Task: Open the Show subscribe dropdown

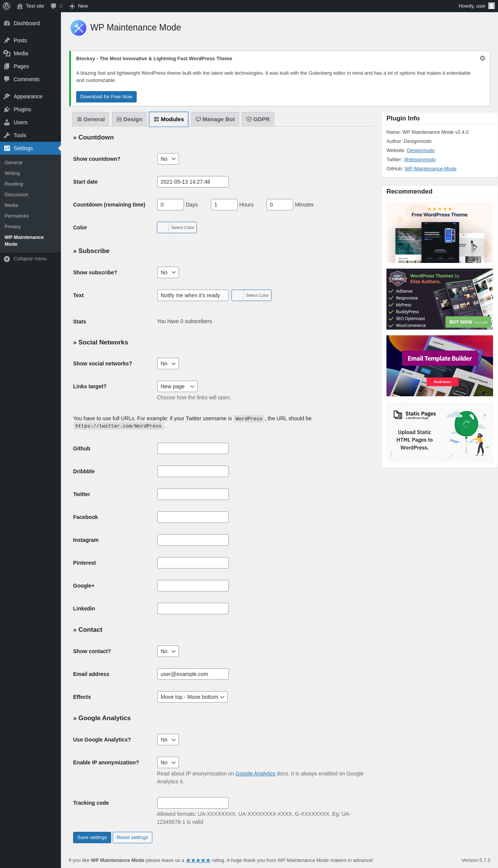Action: 168,272
